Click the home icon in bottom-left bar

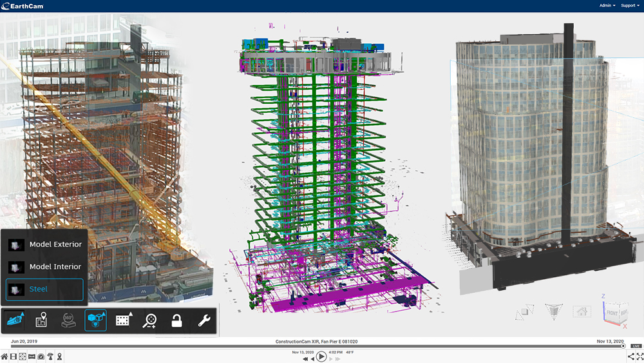click(5, 357)
